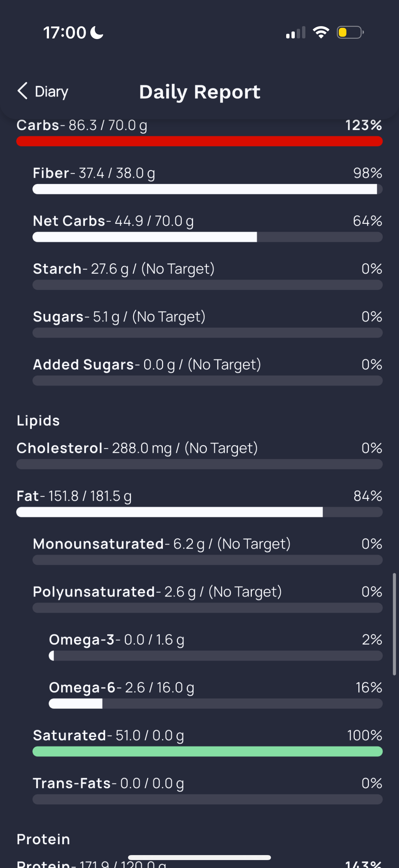Open Starch nutrient details
The image size is (399, 868).
[x=207, y=276]
